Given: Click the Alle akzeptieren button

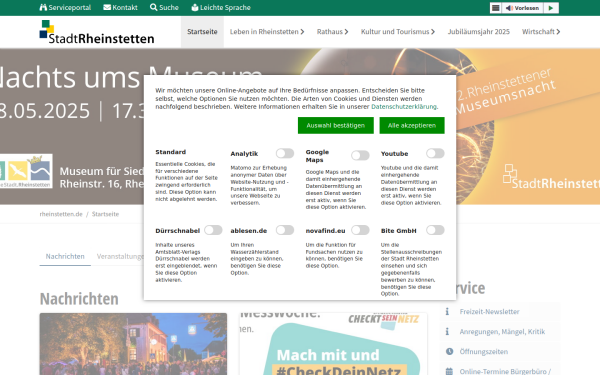Looking at the screenshot, I should [x=412, y=126].
